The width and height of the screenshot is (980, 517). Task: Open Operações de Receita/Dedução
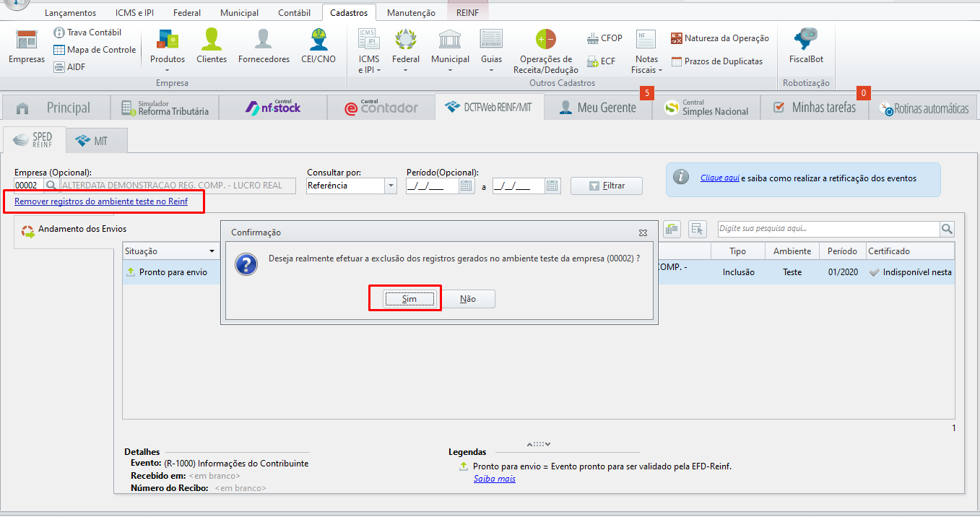546,51
